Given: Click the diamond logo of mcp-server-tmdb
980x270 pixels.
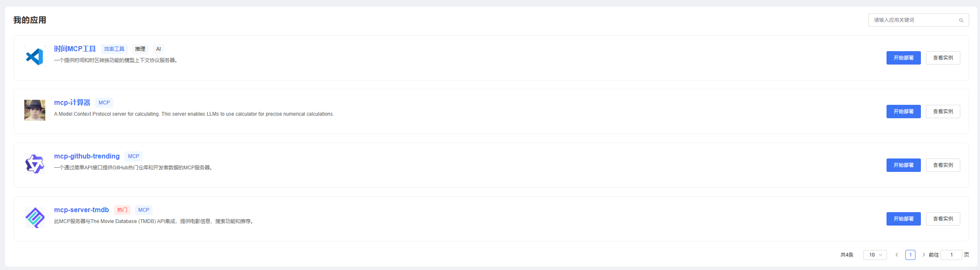Looking at the screenshot, I should point(35,218).
